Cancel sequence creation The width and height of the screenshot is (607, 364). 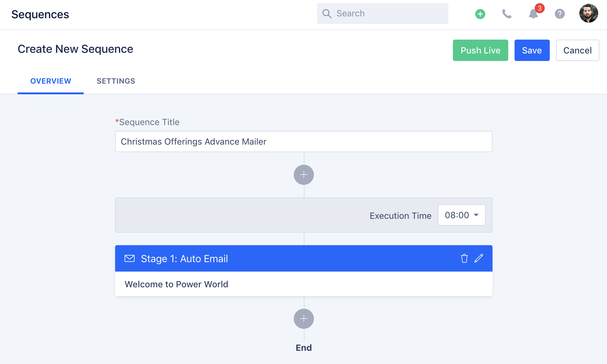tap(577, 50)
